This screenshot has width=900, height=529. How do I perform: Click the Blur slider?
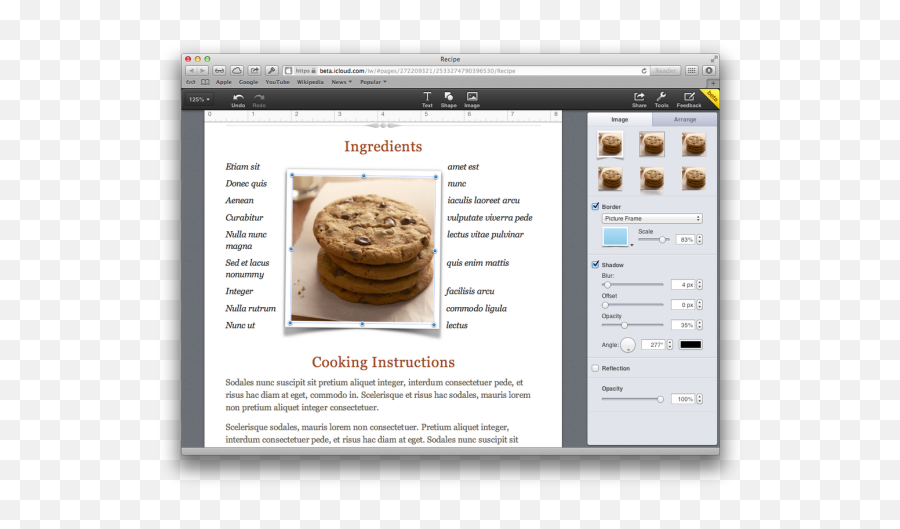point(633,285)
